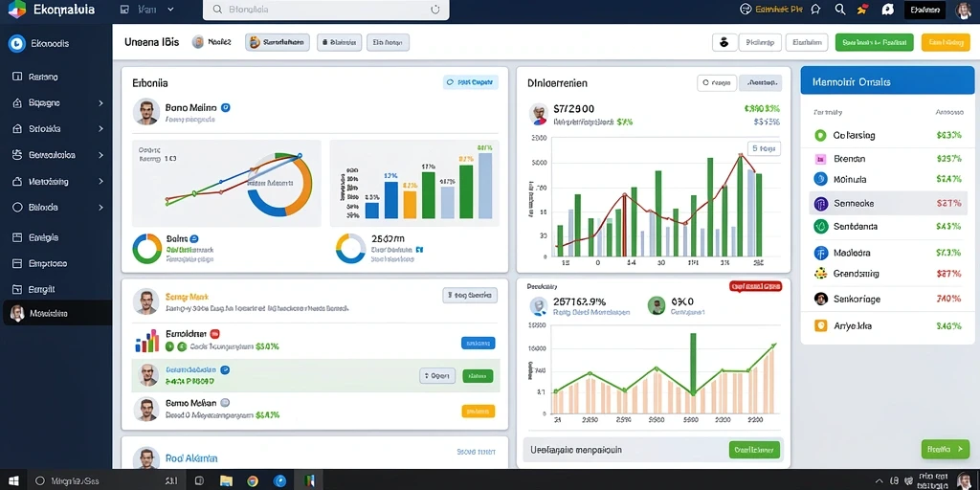This screenshot has width=980, height=490.
Task: Click into the top search field
Action: click(x=325, y=10)
